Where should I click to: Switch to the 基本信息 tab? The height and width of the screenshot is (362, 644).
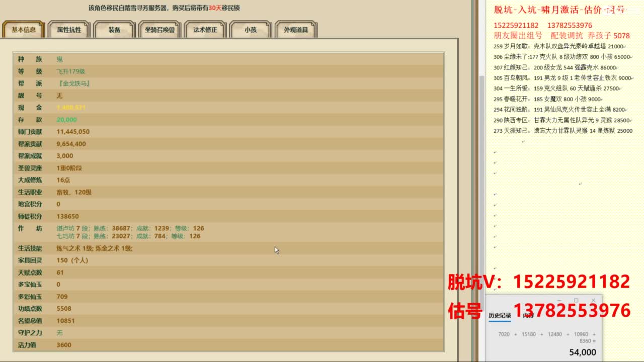[x=24, y=30]
